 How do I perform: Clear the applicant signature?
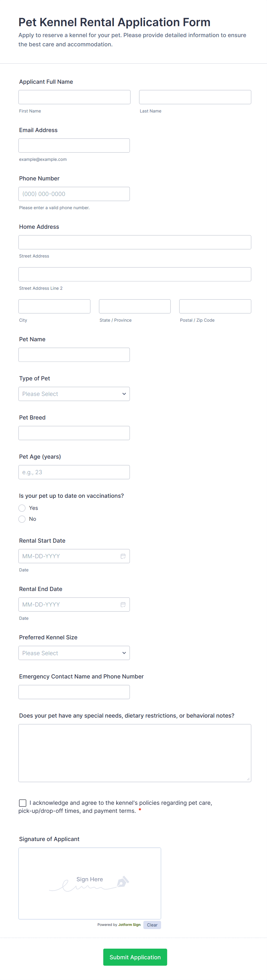pyautogui.click(x=152, y=925)
